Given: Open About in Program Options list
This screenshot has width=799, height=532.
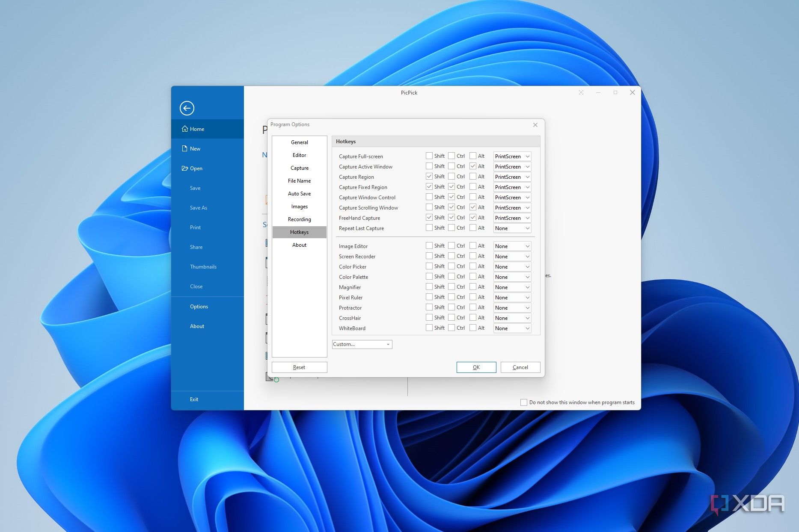Looking at the screenshot, I should tap(300, 245).
